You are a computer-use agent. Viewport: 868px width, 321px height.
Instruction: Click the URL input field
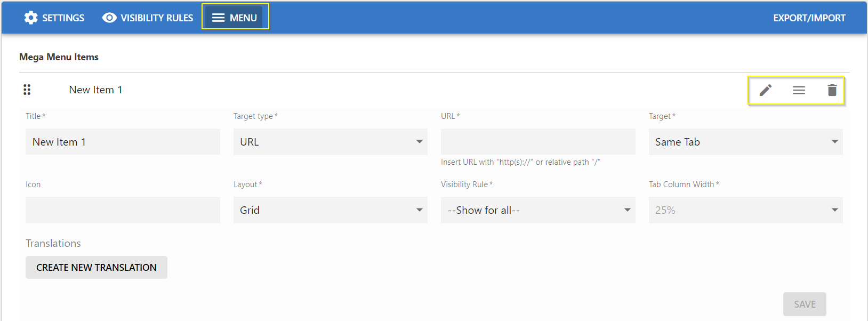(x=538, y=142)
